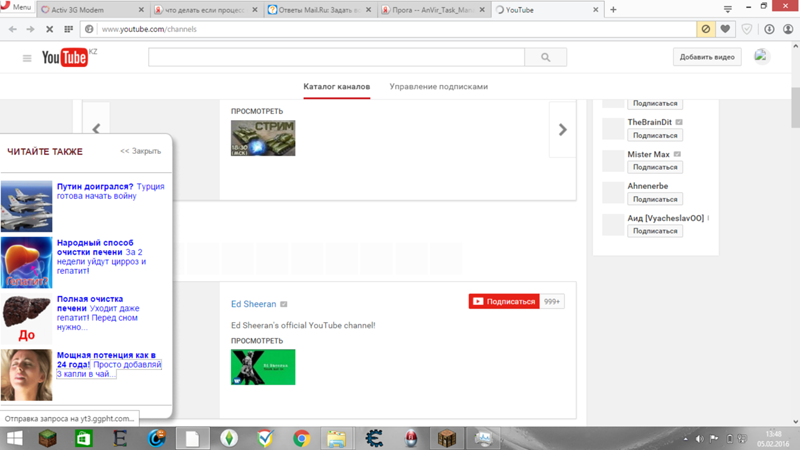Open Ahnenerbe channel name
The image size is (800, 450).
click(647, 186)
